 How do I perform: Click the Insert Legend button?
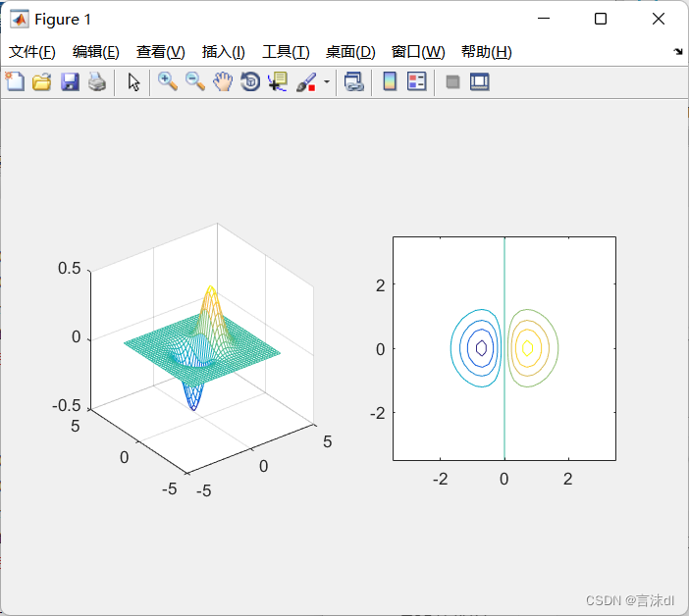coord(416,82)
